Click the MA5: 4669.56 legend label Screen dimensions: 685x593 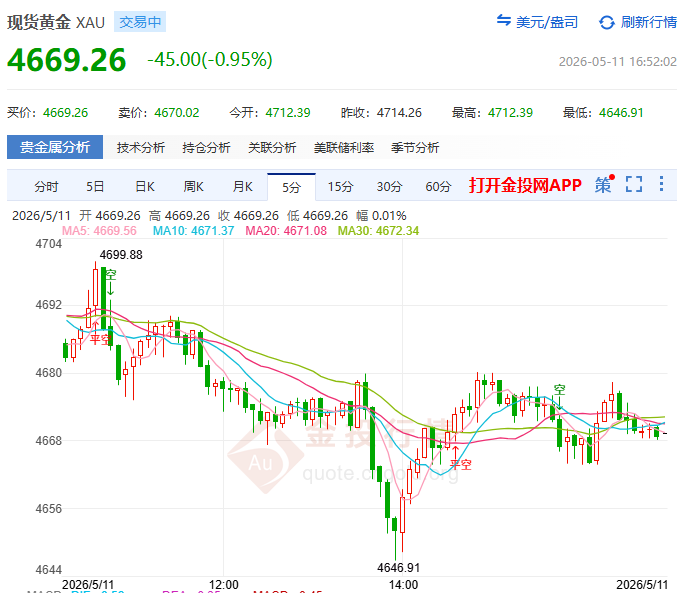(x=99, y=231)
